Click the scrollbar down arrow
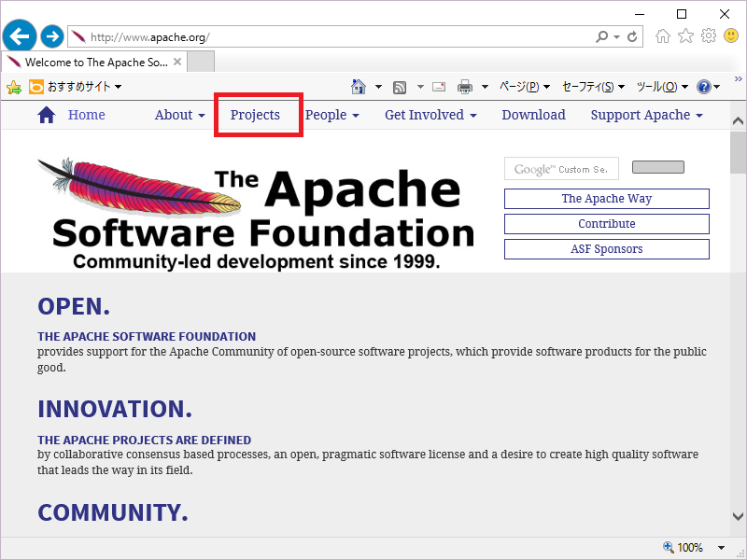Image resolution: width=747 pixels, height=560 pixels. (x=738, y=516)
